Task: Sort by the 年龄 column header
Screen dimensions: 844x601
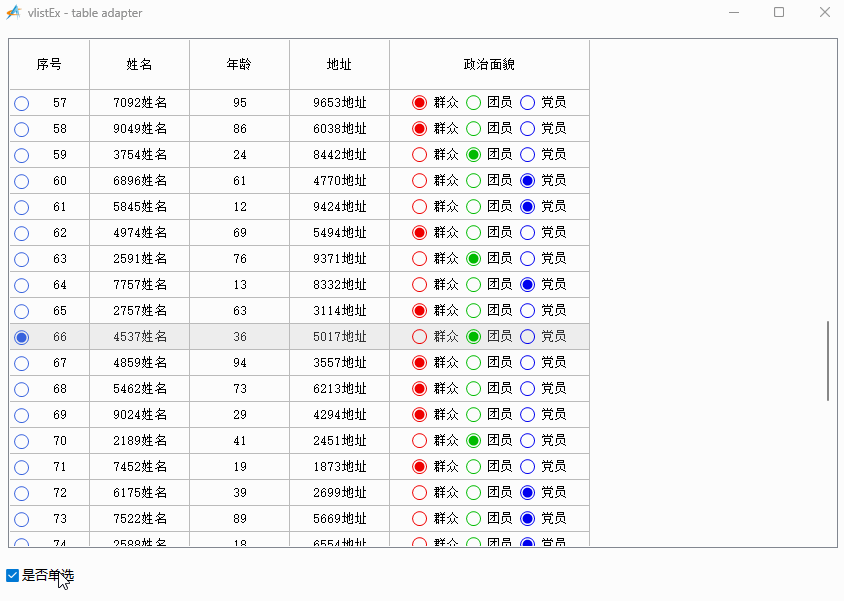Action: click(x=239, y=65)
